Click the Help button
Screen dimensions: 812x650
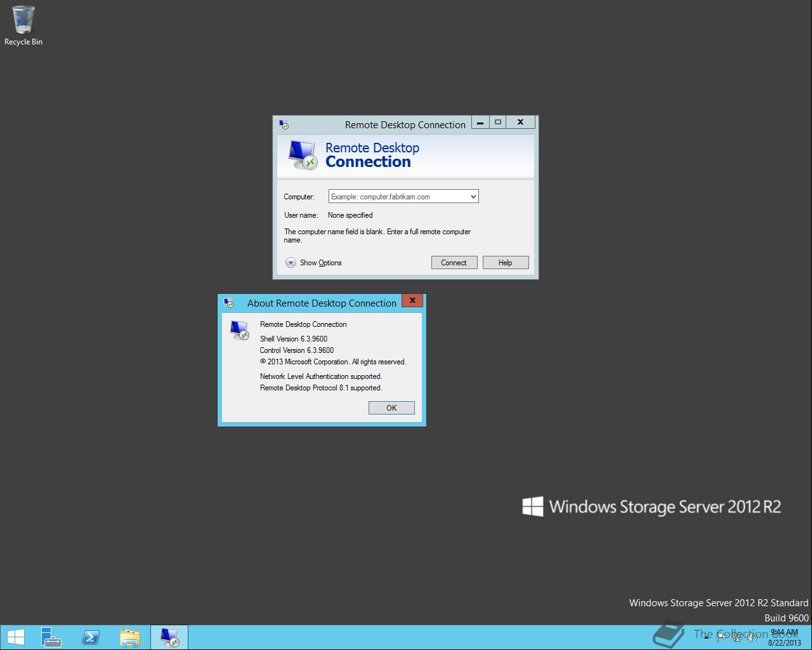pos(506,263)
